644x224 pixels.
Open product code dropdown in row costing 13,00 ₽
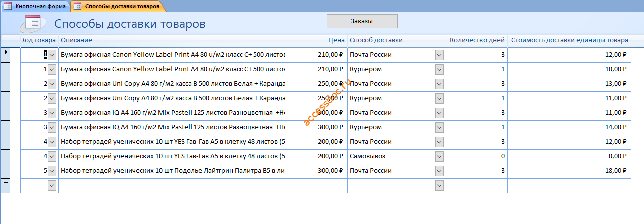52,84
